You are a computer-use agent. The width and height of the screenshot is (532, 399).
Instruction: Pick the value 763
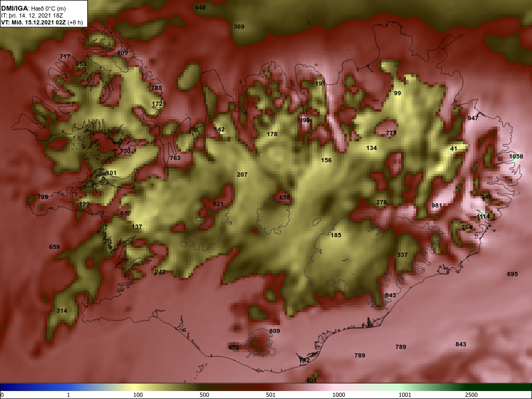coord(175,158)
